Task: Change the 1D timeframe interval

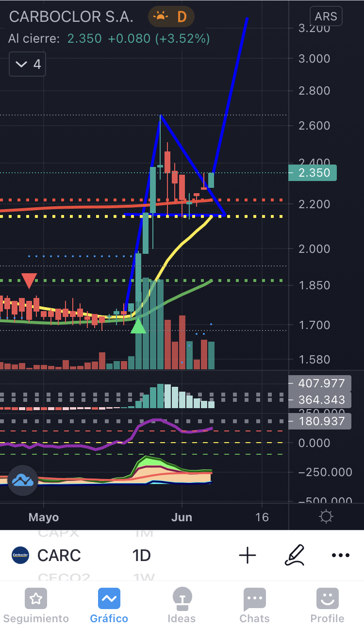Action: 142,555
